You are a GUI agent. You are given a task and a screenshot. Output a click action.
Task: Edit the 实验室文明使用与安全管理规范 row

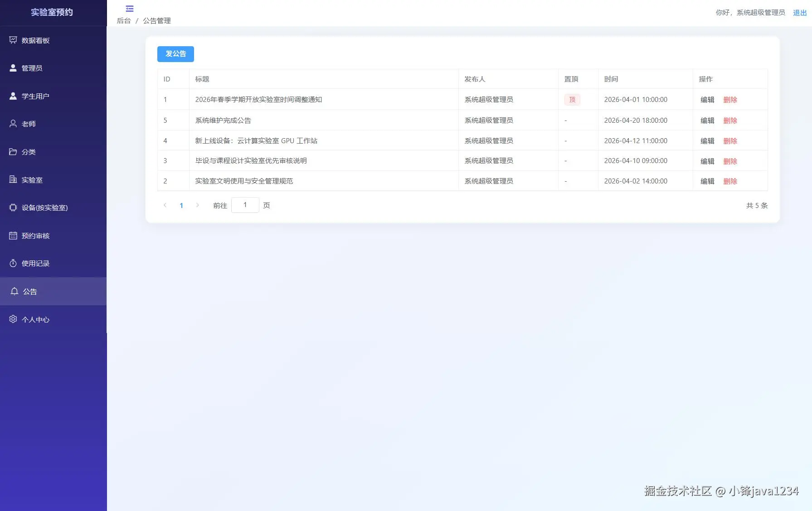(707, 181)
